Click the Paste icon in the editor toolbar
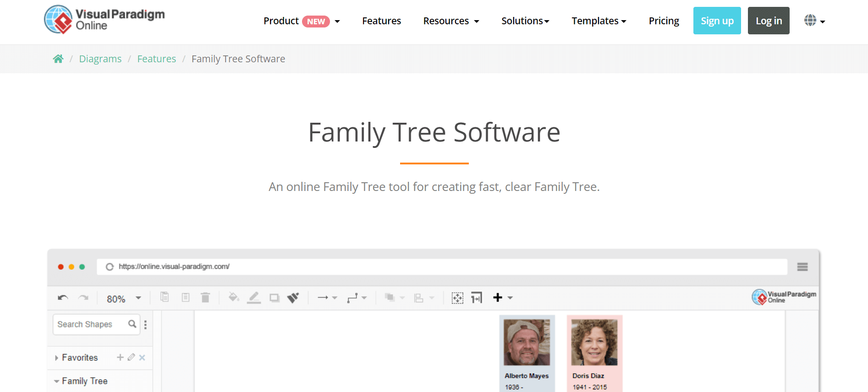Screen dimensions: 868x392 tap(186, 298)
